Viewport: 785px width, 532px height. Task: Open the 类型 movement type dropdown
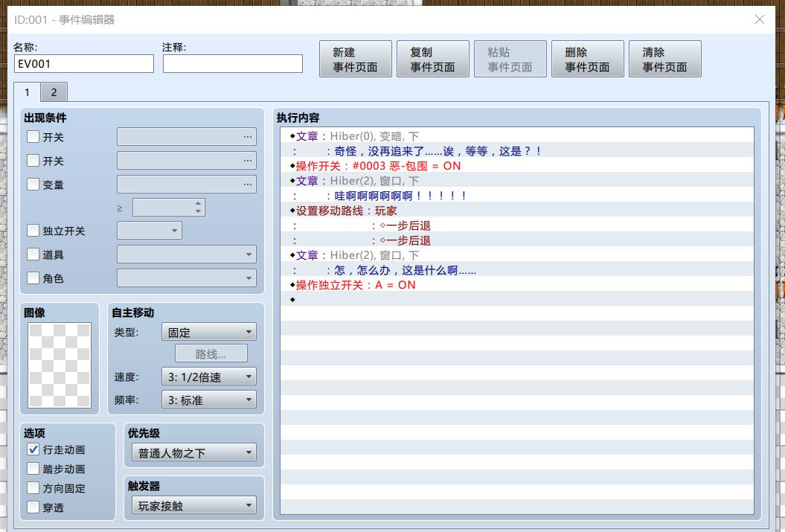coord(209,332)
